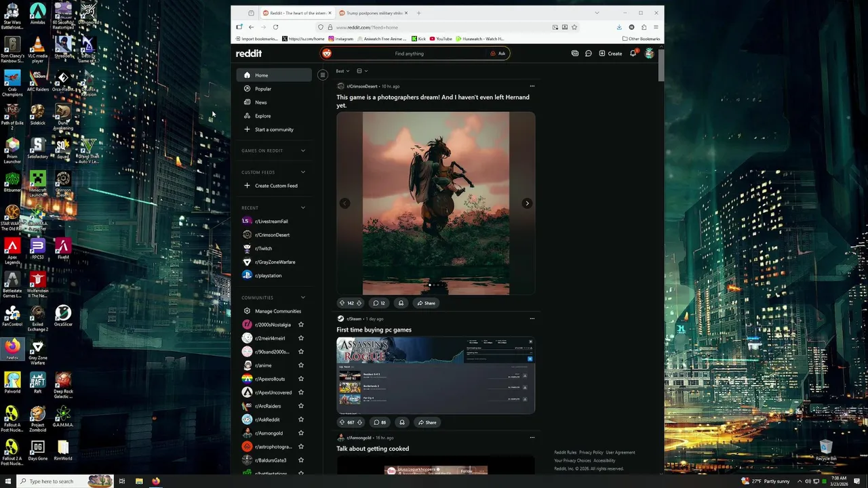
Task: Favorite r/Apexrollouts with its star
Action: (x=301, y=379)
